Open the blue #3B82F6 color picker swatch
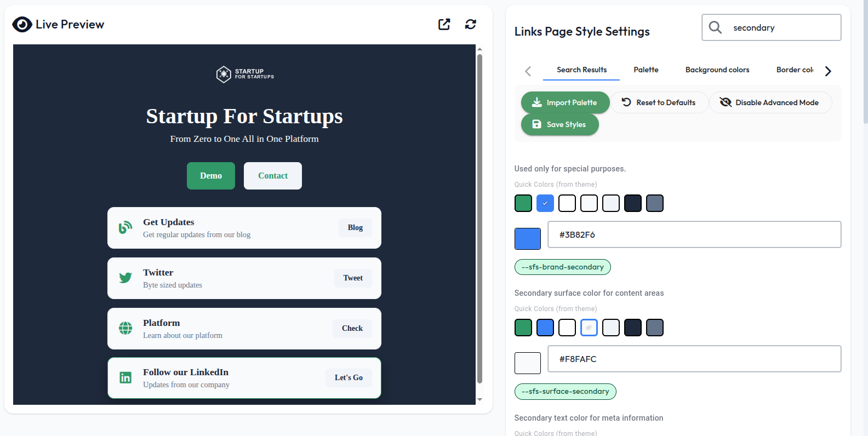The height and width of the screenshot is (436, 868). (x=528, y=239)
